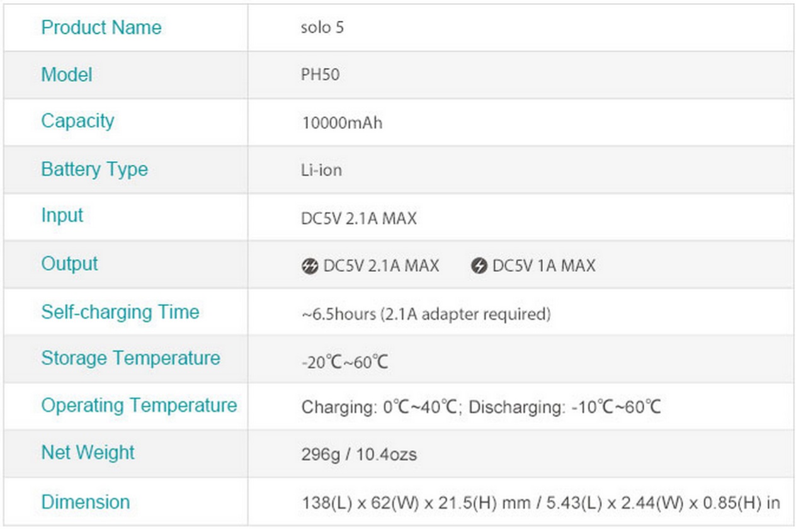This screenshot has width=796, height=532.
Task: Click the Self-charging Time label
Action: point(120,312)
